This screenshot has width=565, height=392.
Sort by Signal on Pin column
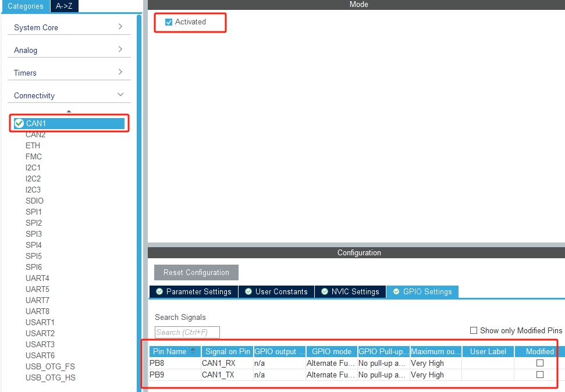[x=228, y=351]
